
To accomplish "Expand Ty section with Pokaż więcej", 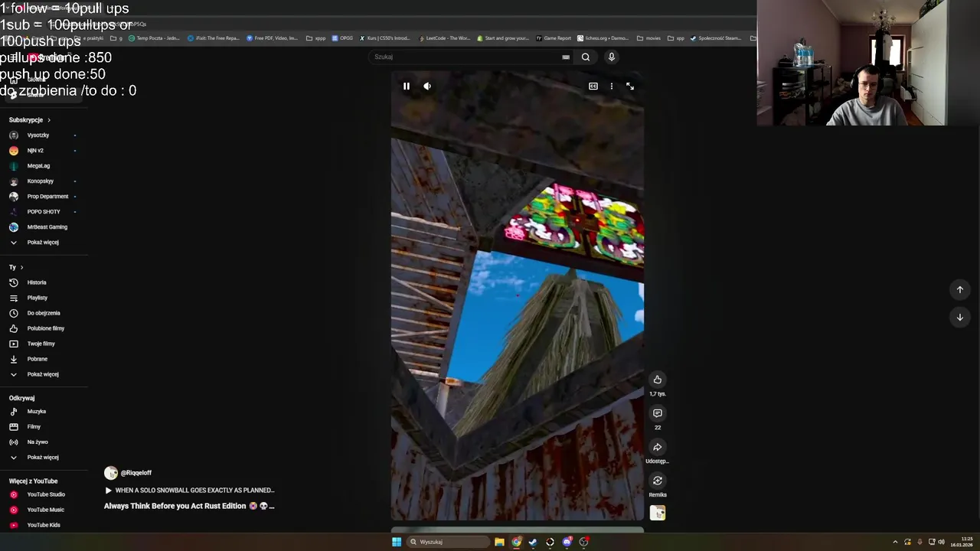I will (44, 374).
